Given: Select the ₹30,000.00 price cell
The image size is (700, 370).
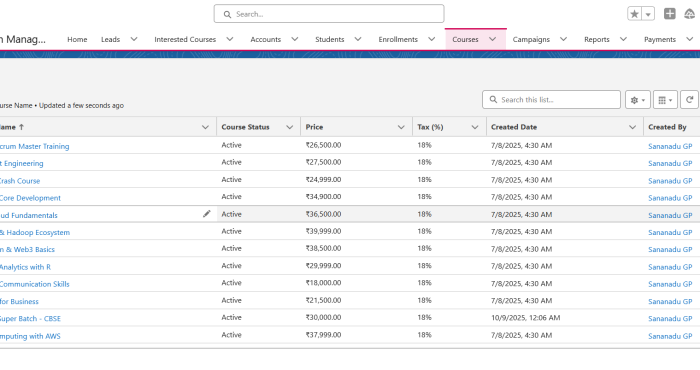Looking at the screenshot, I should pos(323,318).
